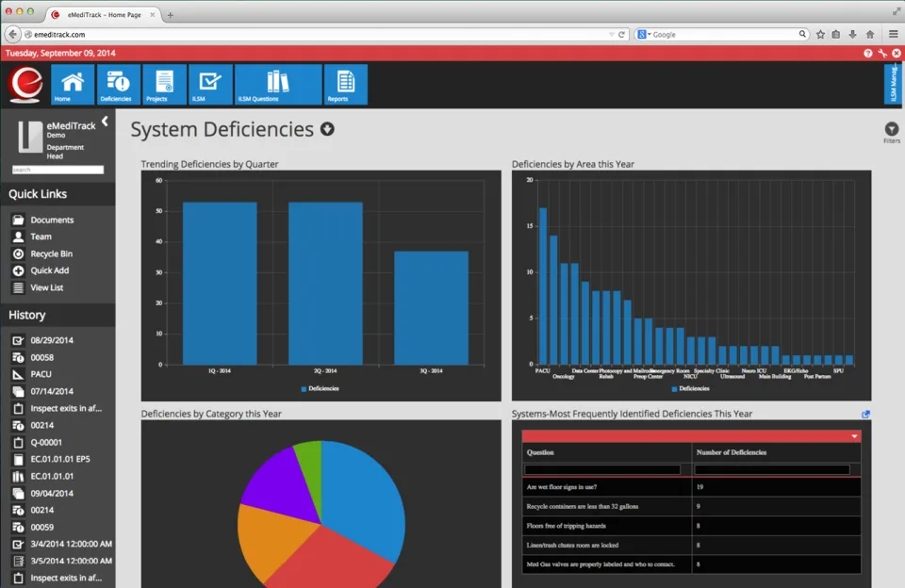The width and height of the screenshot is (905, 588).
Task: Expand the red table header dropdown arrow
Action: coord(854,436)
